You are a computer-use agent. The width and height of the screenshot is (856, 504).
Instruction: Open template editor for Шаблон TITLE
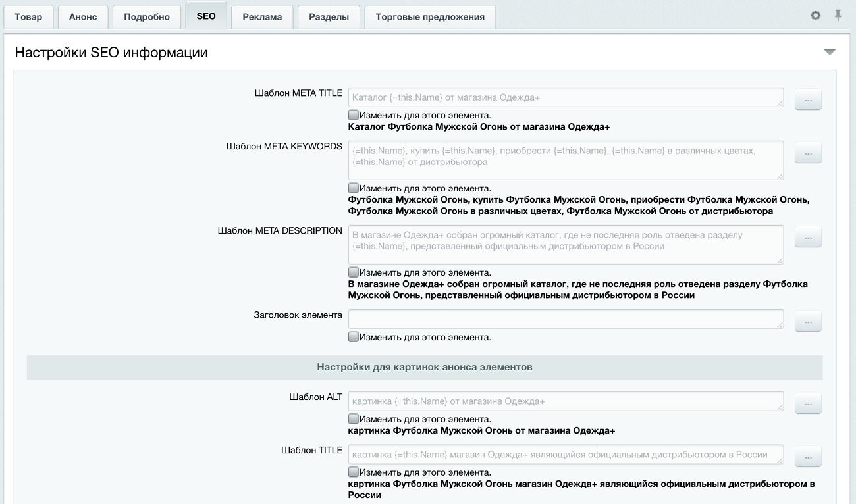(x=808, y=457)
